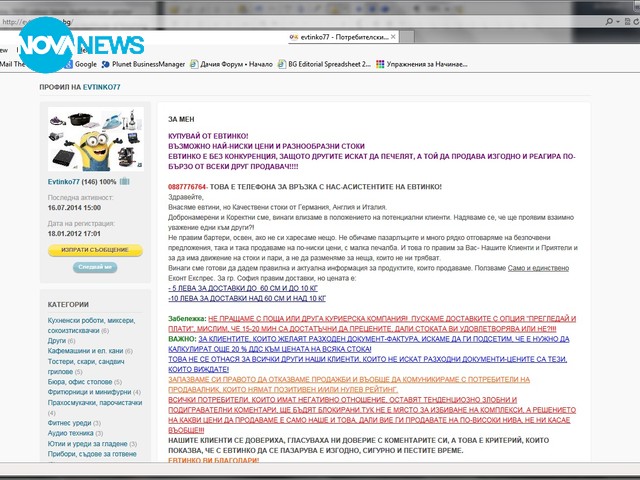Click the Evtinko77 profile avatar image

(x=96, y=139)
